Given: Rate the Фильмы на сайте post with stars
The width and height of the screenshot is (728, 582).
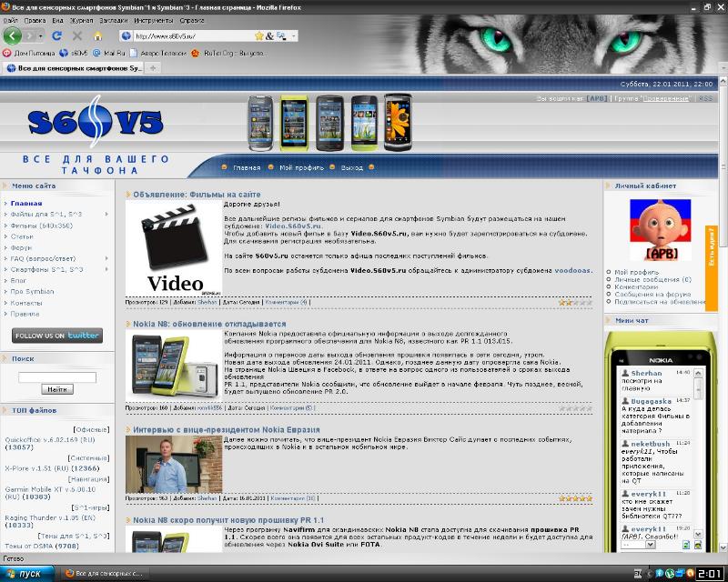Looking at the screenshot, I should click(x=575, y=302).
